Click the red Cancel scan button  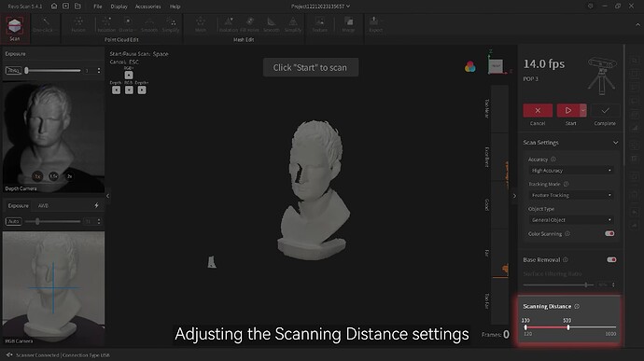click(x=538, y=110)
